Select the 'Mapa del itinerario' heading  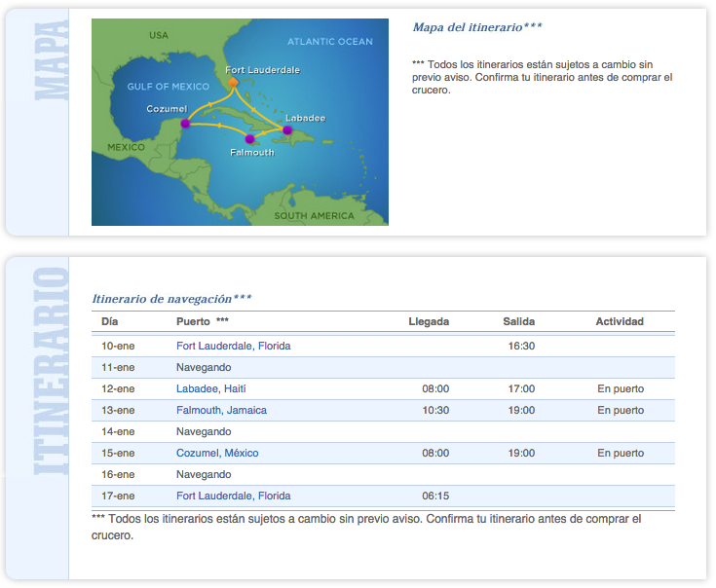tap(477, 27)
